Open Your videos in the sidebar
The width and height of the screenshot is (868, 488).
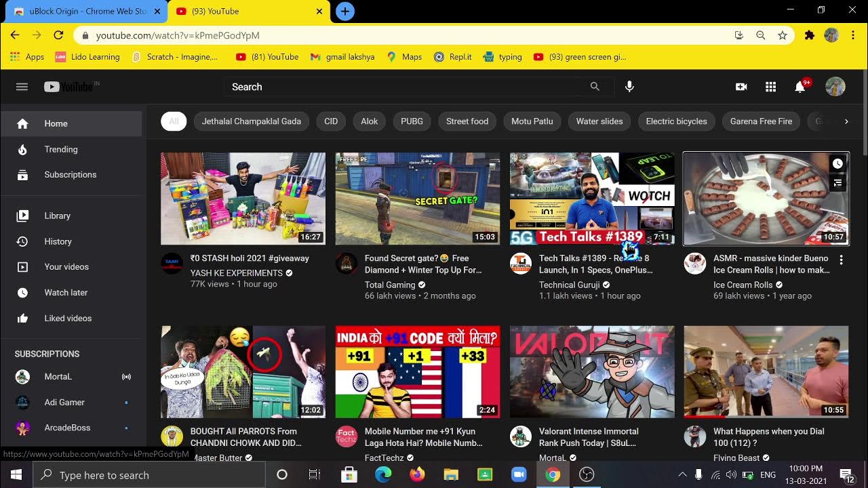tap(71, 267)
